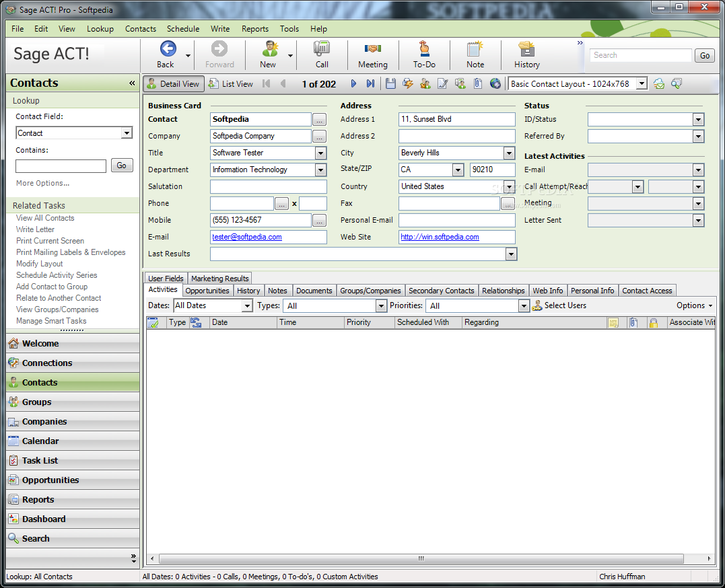Open Groups in the navigation sidebar
Image resolution: width=725 pixels, height=588 pixels.
[73, 402]
